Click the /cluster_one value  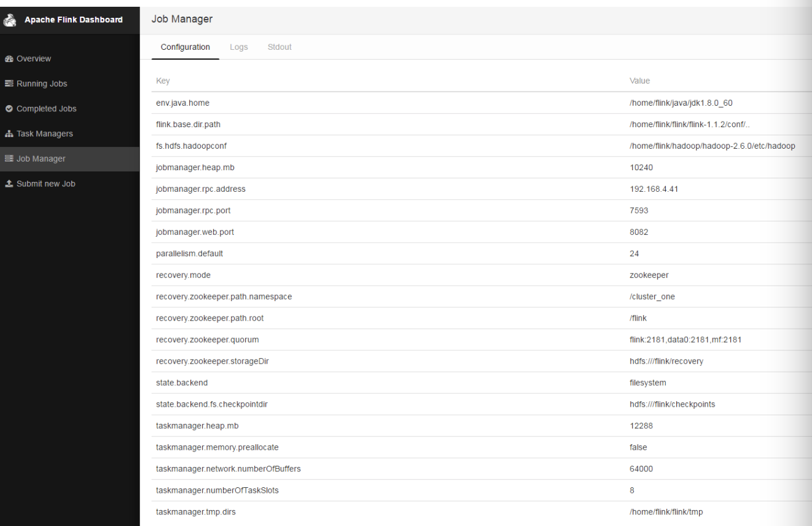(652, 297)
